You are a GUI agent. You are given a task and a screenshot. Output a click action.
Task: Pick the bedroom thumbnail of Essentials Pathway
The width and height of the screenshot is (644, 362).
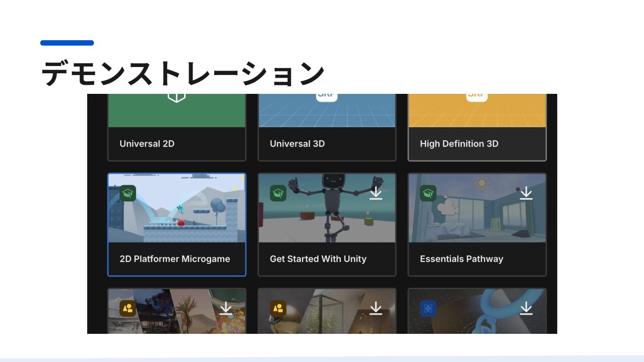[x=477, y=208]
